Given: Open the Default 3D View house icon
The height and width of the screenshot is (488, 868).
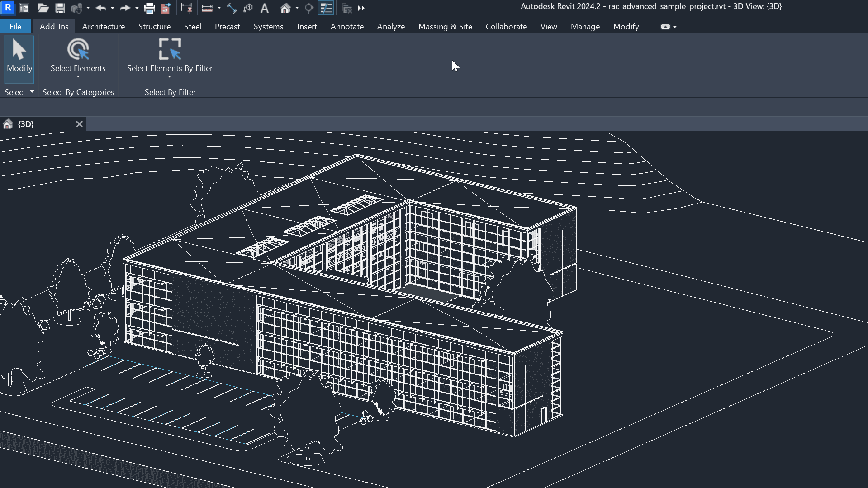Looking at the screenshot, I should coord(285,8).
